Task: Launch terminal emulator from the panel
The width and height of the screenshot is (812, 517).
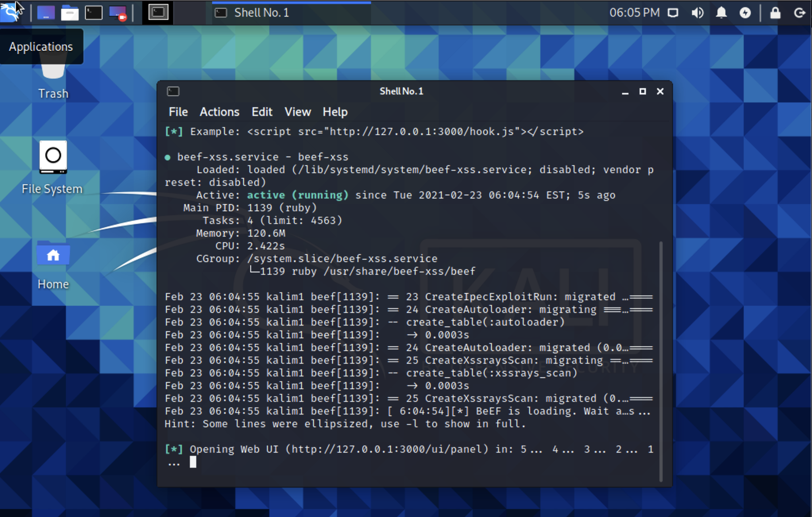Action: pyautogui.click(x=94, y=13)
